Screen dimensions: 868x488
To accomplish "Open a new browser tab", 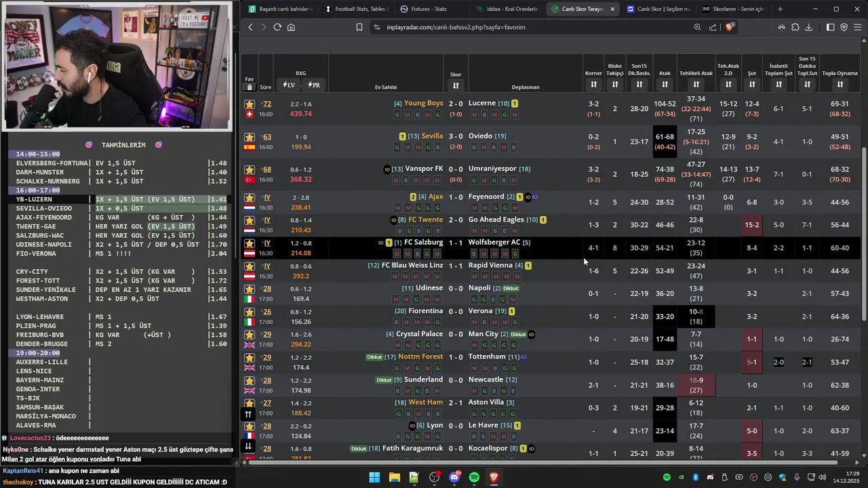I will [780, 9].
